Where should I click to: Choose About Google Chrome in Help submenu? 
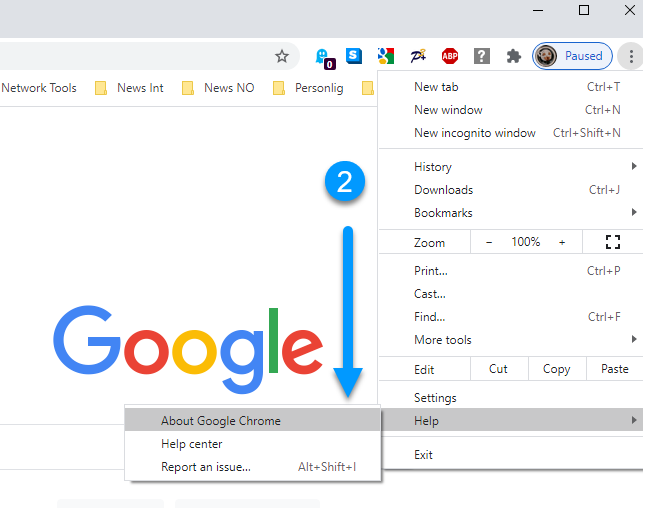pyautogui.click(x=253, y=421)
